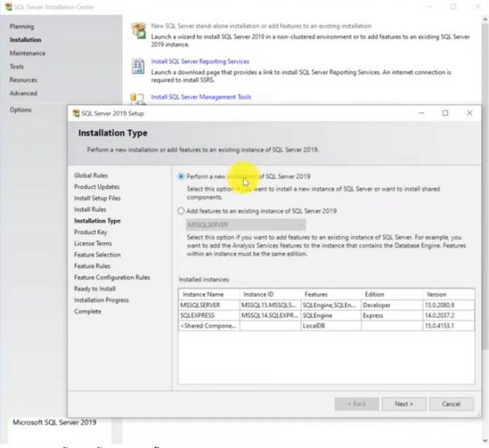Viewport: 489px width, 448px height.
Task: Open Options in Installation Center sidebar
Action: pyautogui.click(x=20, y=110)
